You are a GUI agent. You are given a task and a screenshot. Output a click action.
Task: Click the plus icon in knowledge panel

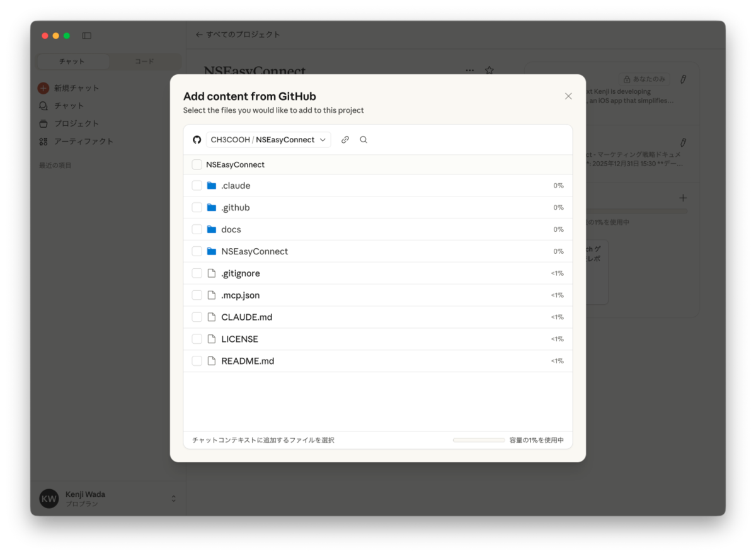pos(683,198)
